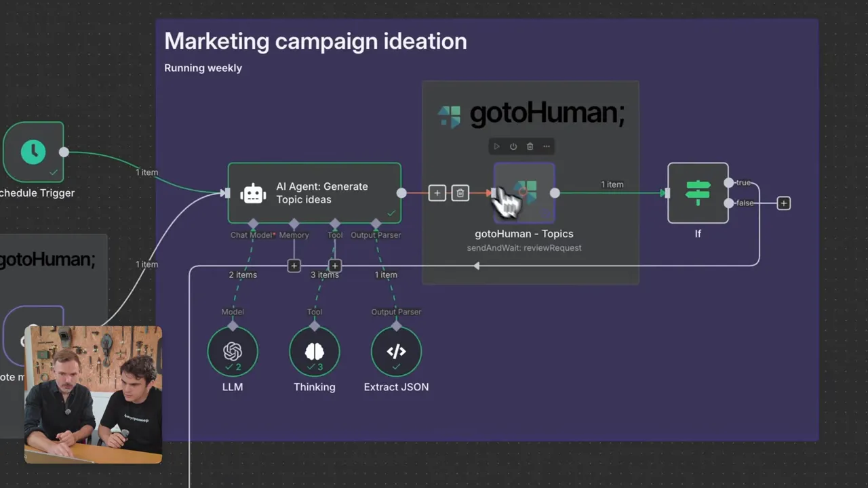868x488 pixels.
Task: Delete gotoHuman node using trash icon
Action: tap(530, 146)
